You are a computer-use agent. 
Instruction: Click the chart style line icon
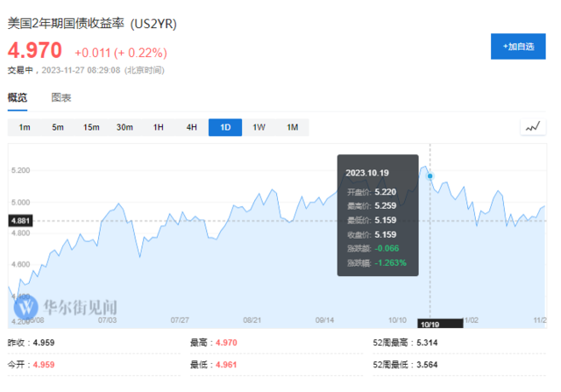pos(533,127)
